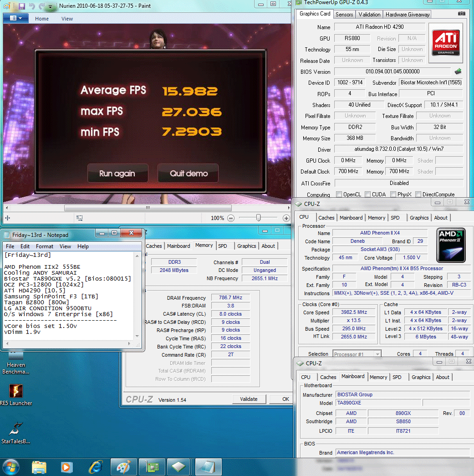474x476 pixels.
Task: Click the selection size icon in Paint status bar
Action: (x=80, y=218)
